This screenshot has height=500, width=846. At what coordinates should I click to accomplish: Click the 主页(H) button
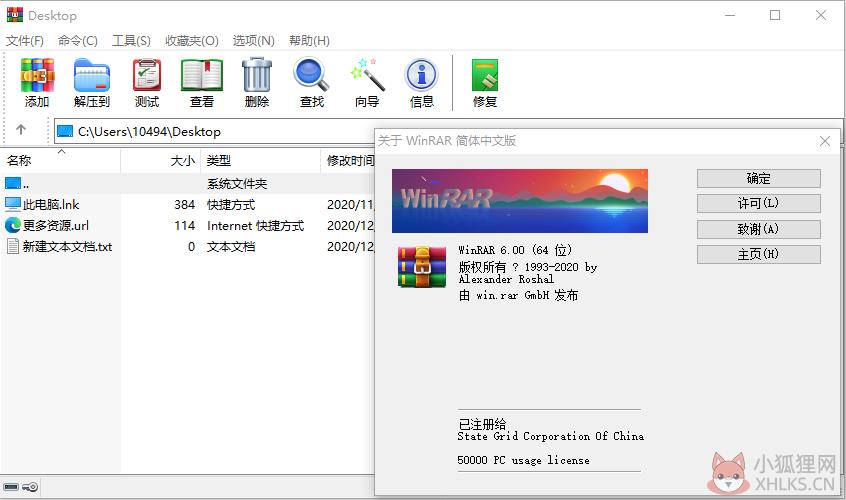click(x=759, y=254)
